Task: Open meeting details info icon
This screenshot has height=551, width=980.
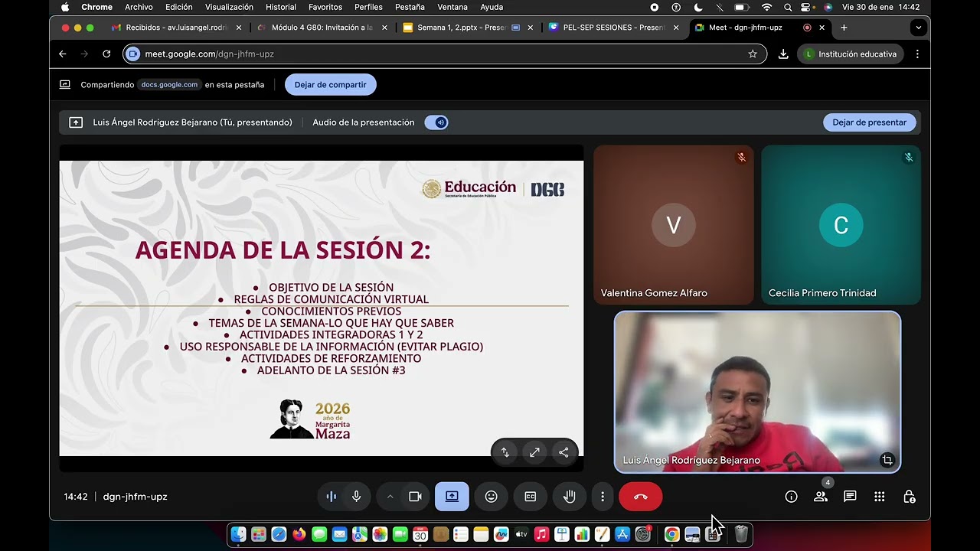Action: click(x=791, y=497)
